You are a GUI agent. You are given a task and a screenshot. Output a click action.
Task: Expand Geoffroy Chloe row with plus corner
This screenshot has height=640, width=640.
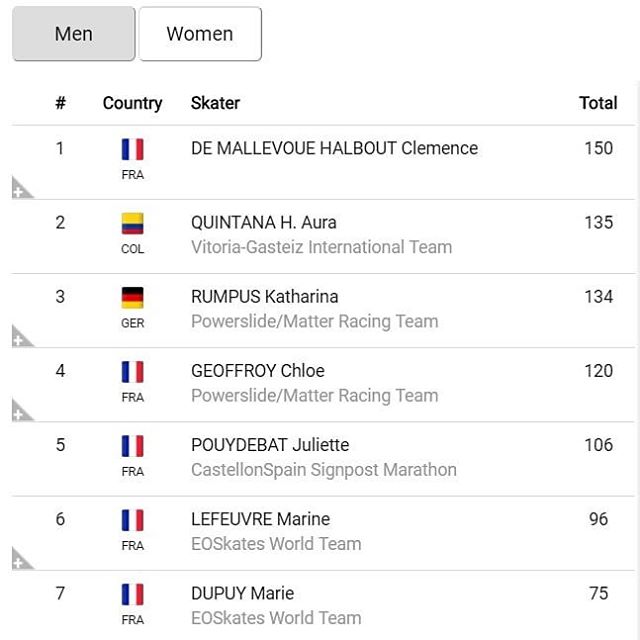[20, 412]
